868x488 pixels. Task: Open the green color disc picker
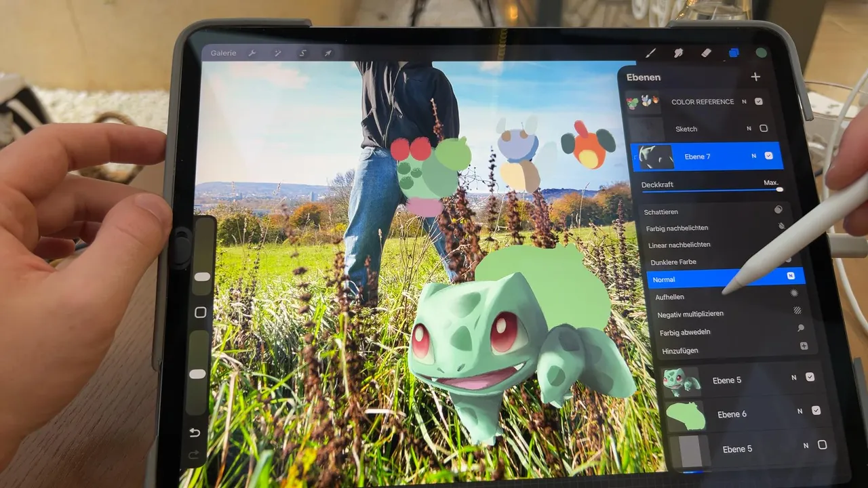[761, 53]
